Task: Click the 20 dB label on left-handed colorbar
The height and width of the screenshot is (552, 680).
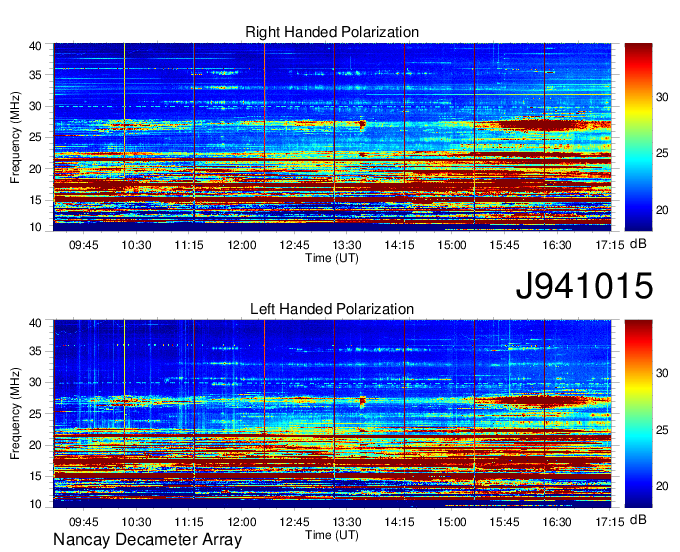Action: [x=662, y=486]
